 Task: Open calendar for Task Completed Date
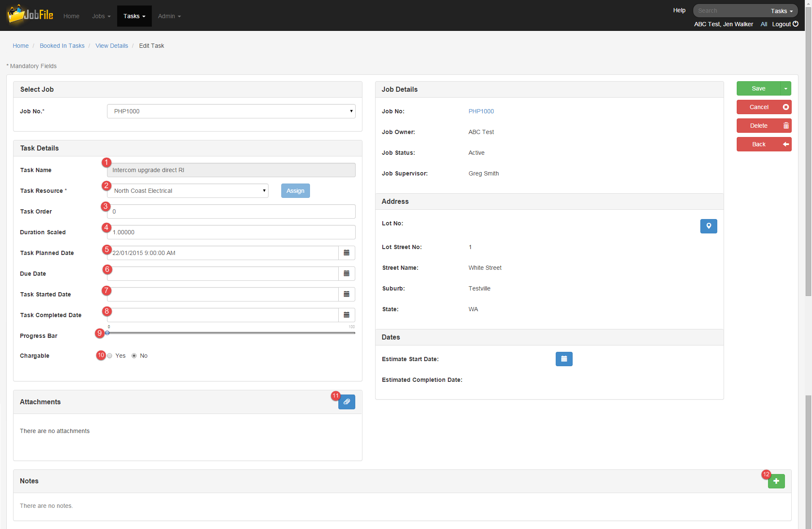(x=346, y=315)
